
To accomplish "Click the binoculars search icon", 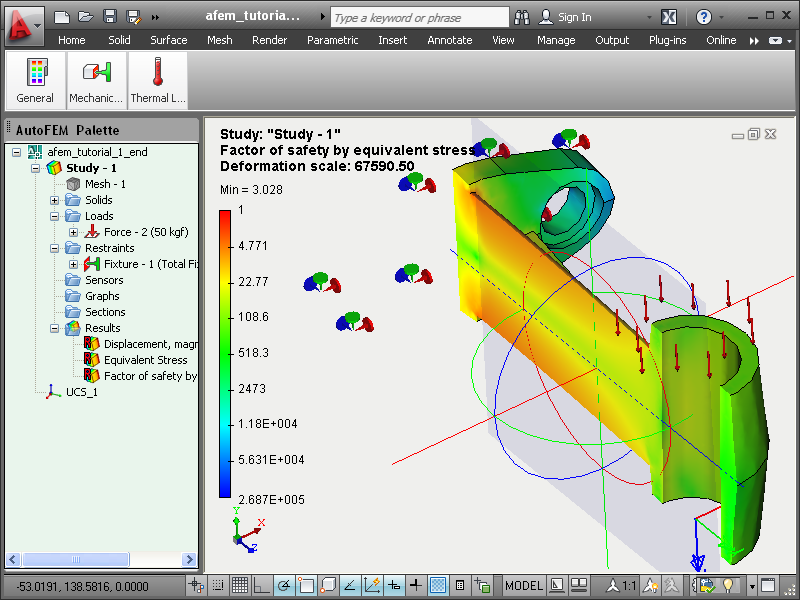I will tap(522, 17).
